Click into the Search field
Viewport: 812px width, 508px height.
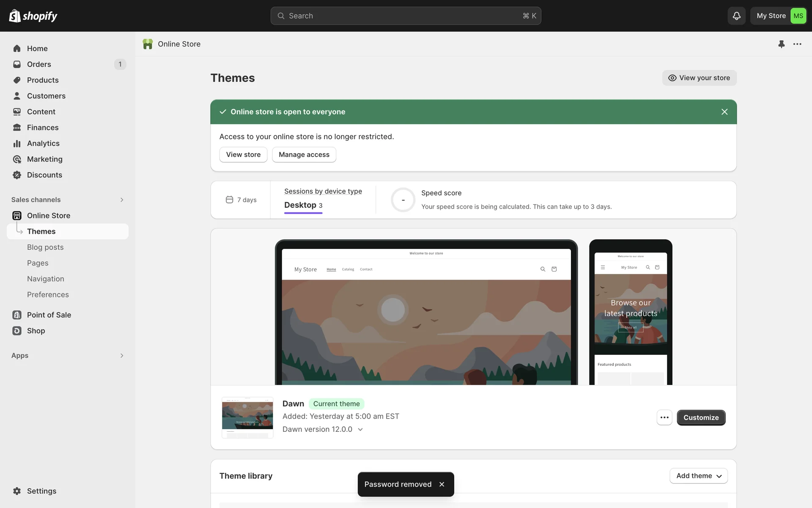(405, 16)
